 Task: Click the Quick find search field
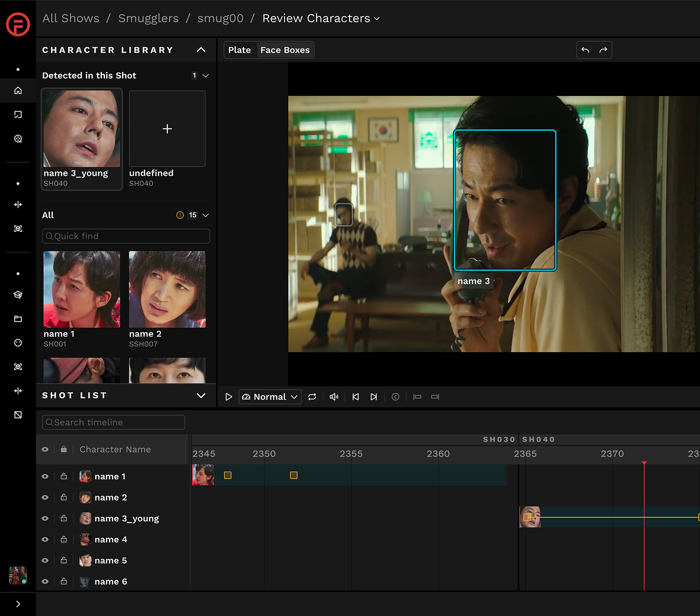click(x=126, y=236)
